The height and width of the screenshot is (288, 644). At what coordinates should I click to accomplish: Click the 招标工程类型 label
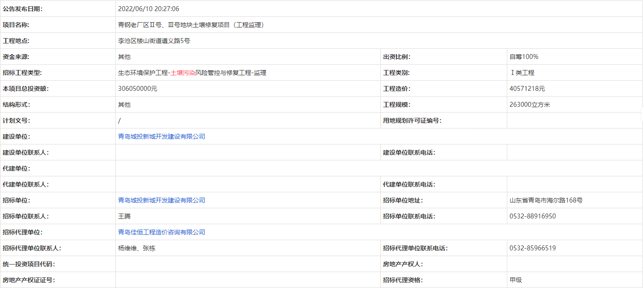[x=22, y=73]
